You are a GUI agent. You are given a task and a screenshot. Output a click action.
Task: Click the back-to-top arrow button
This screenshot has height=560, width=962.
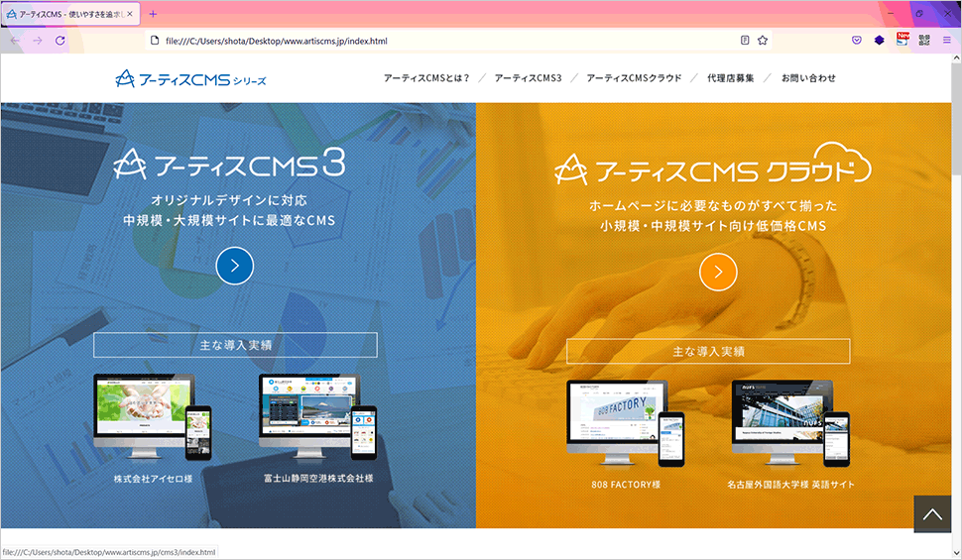(932, 514)
